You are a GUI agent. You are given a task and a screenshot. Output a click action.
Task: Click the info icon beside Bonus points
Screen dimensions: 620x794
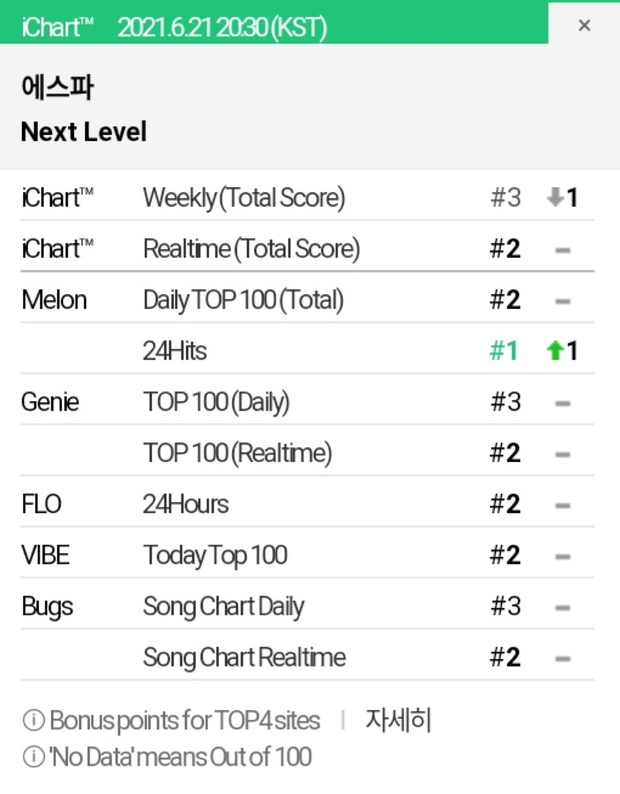(34, 720)
